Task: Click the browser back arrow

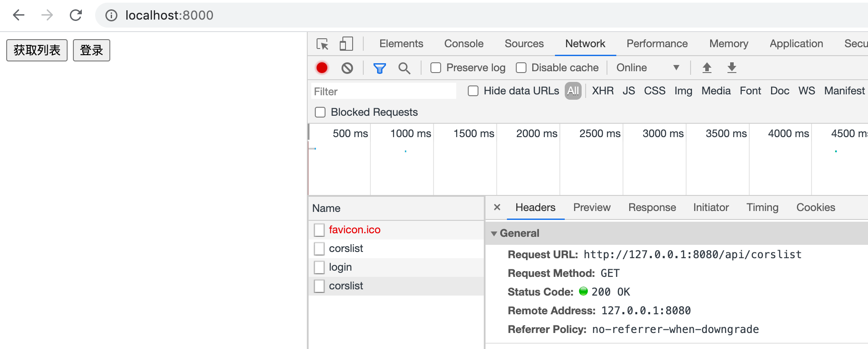Action: pyautogui.click(x=19, y=15)
